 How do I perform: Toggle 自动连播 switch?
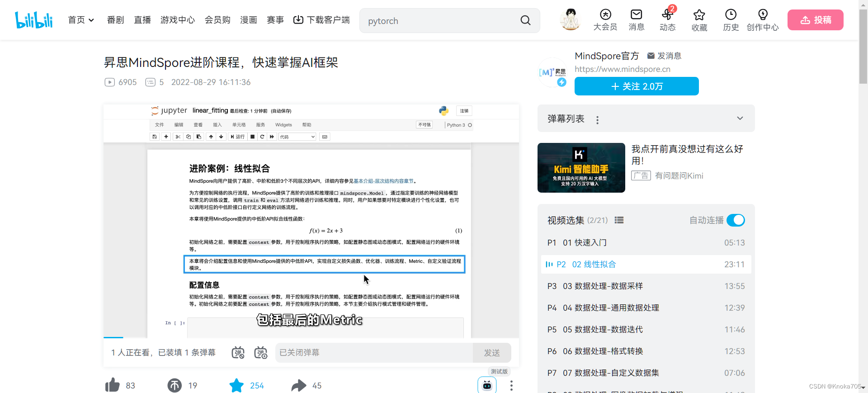[736, 220]
